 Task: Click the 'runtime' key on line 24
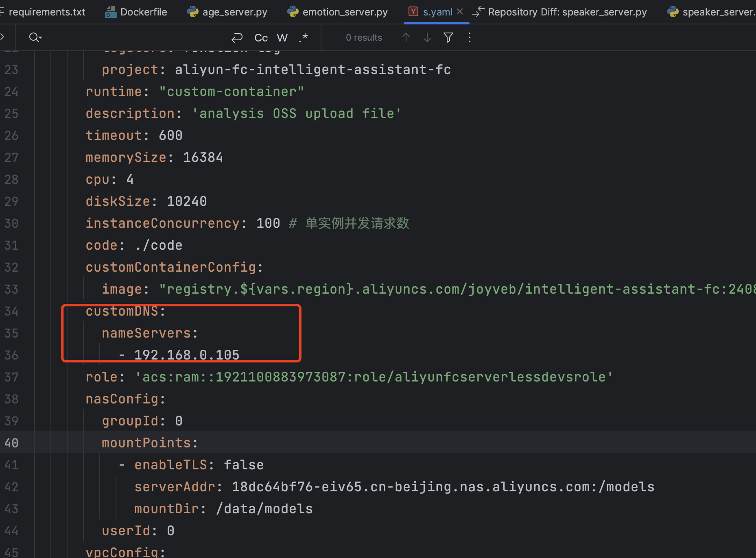pyautogui.click(x=114, y=92)
